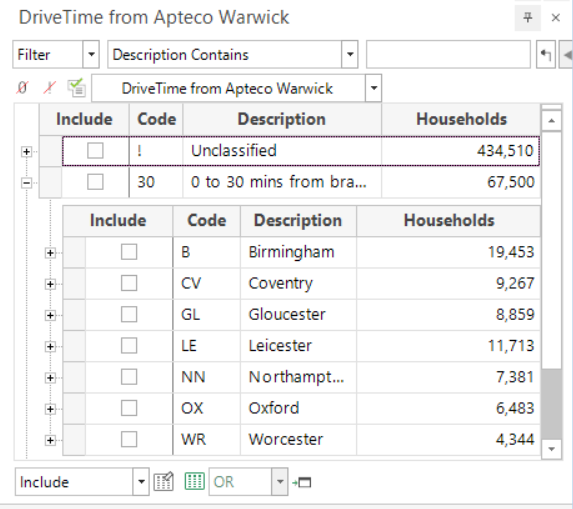
Task: Click the reset filter arrow icon
Action: click(x=546, y=54)
